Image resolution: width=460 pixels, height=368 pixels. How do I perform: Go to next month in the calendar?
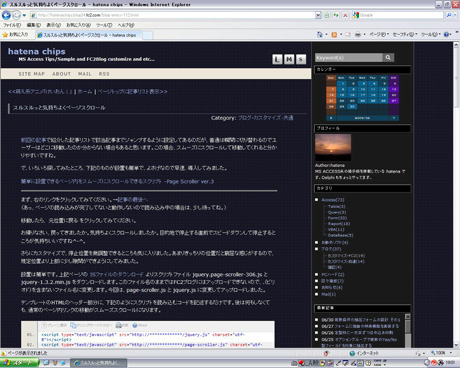point(394,118)
